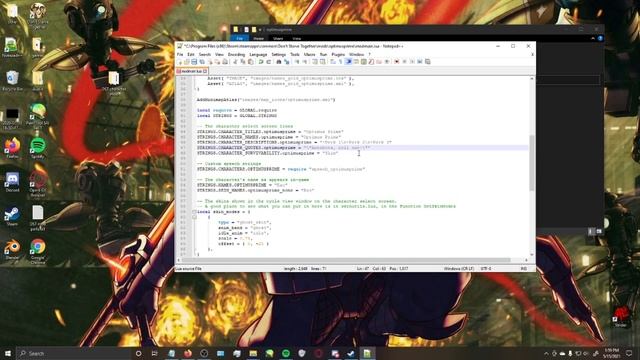Click the Zoom In toolbar icon
The image size is (640, 360).
(x=297, y=62)
